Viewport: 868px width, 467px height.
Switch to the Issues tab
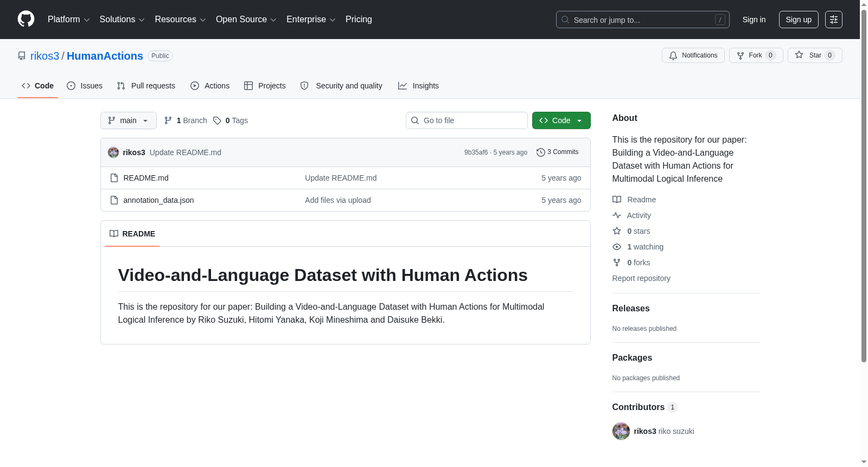(x=85, y=86)
